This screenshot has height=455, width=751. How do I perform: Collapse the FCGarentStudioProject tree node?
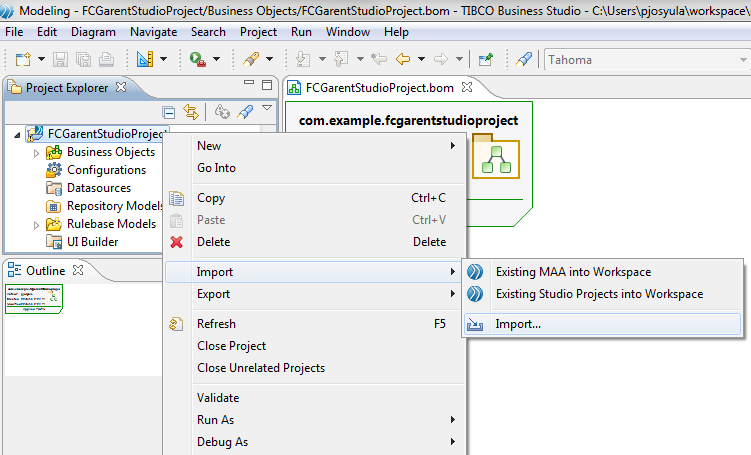tap(18, 135)
